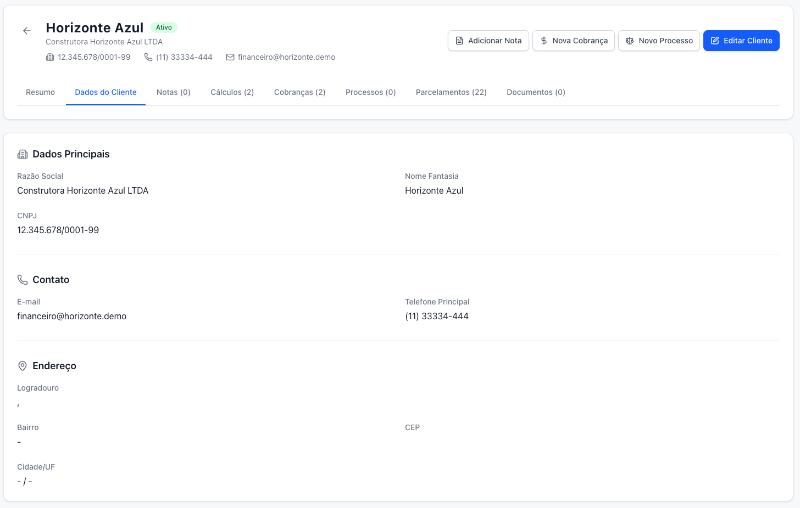Select the Processos (0) tab
Screen dimensions: 800x508
pyautogui.click(x=370, y=92)
